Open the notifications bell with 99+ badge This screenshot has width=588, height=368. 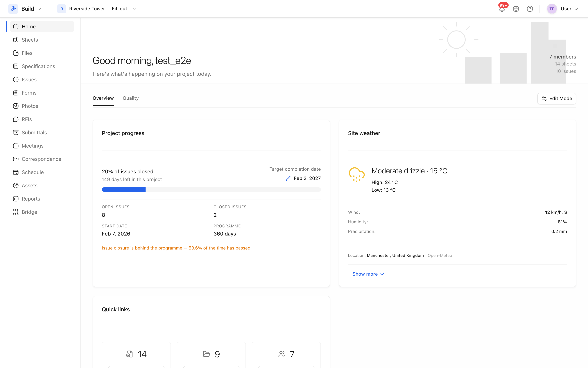(x=502, y=9)
